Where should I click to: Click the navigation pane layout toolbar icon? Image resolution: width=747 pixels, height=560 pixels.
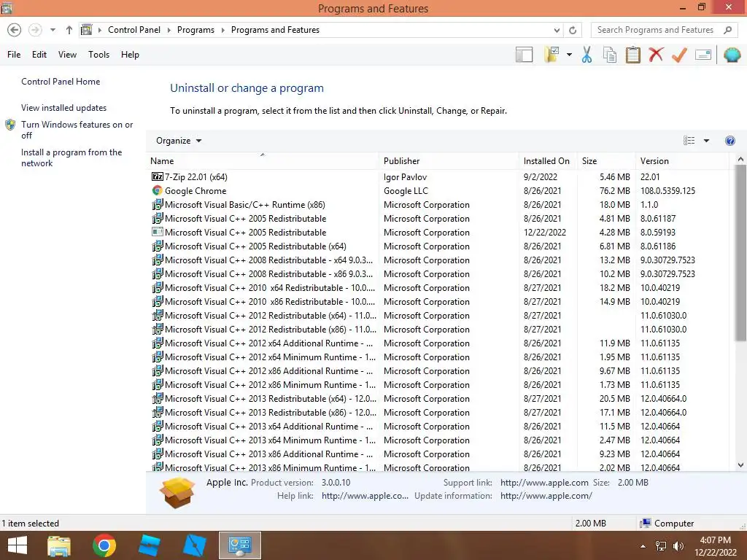pyautogui.click(x=524, y=55)
